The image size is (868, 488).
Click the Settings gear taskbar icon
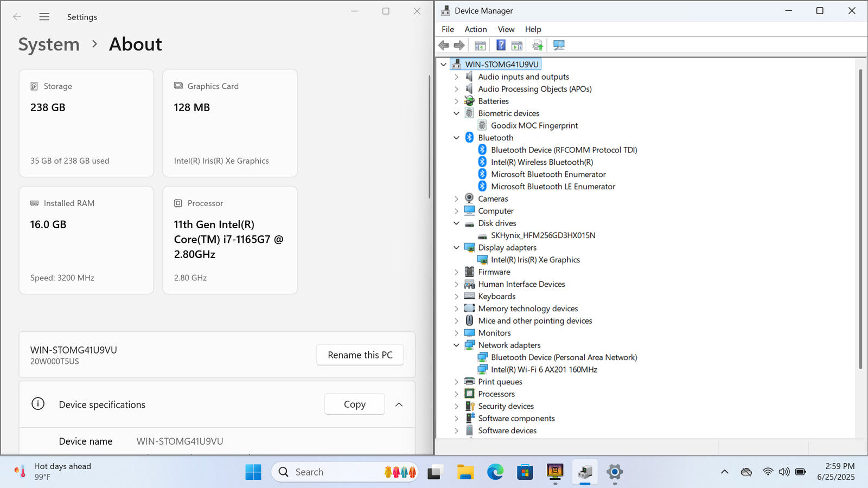coord(615,472)
